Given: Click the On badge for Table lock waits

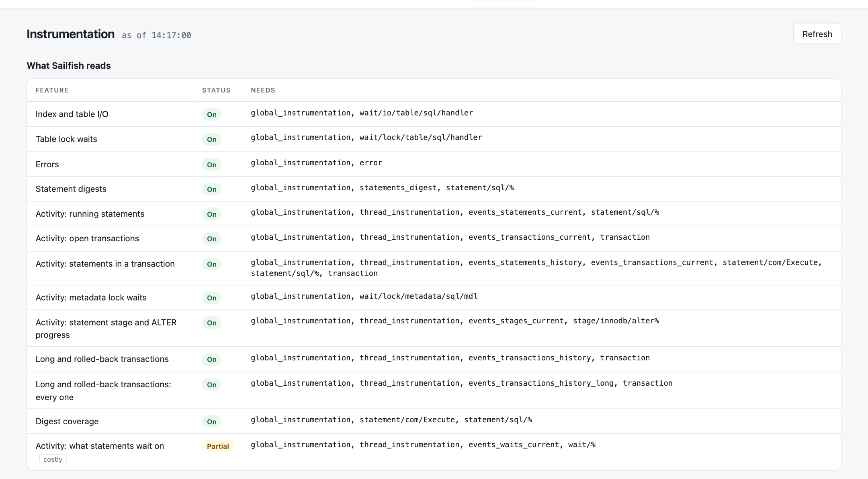Looking at the screenshot, I should click(x=212, y=140).
